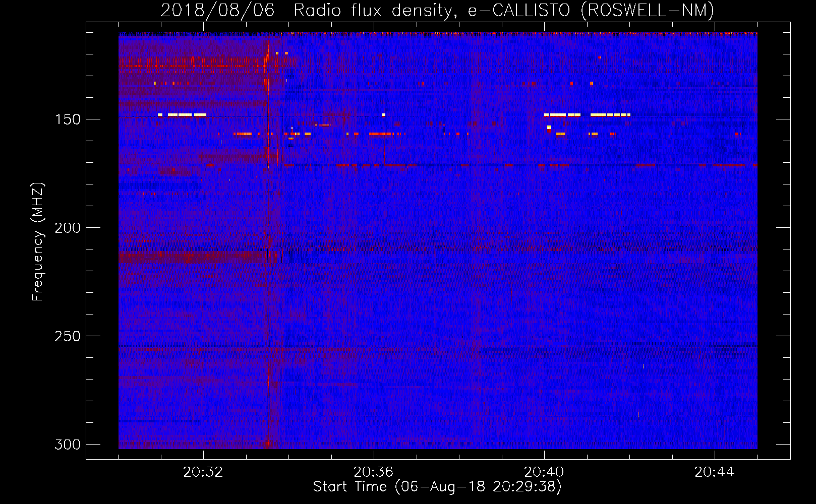Click the 20:40 time tick label

coord(544,472)
